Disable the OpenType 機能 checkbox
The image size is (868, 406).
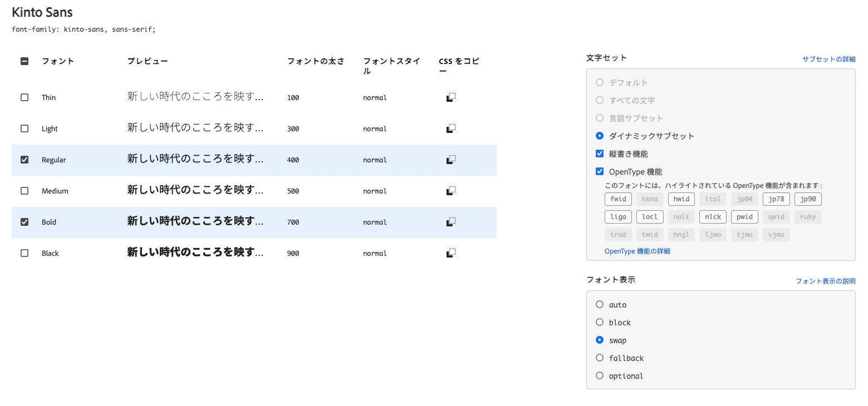click(600, 171)
